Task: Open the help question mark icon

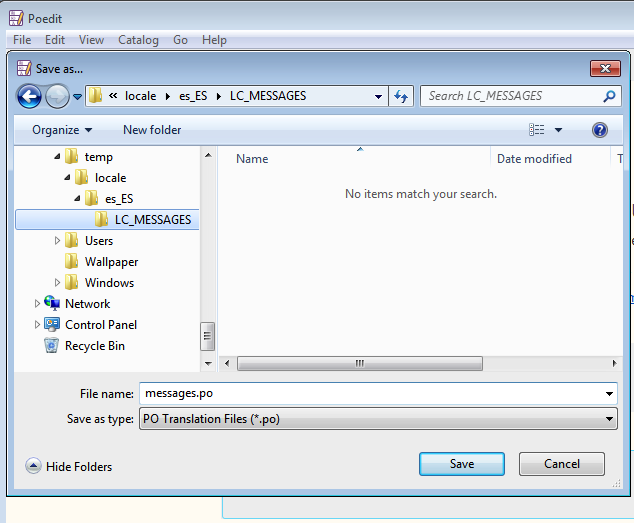Action: point(600,130)
